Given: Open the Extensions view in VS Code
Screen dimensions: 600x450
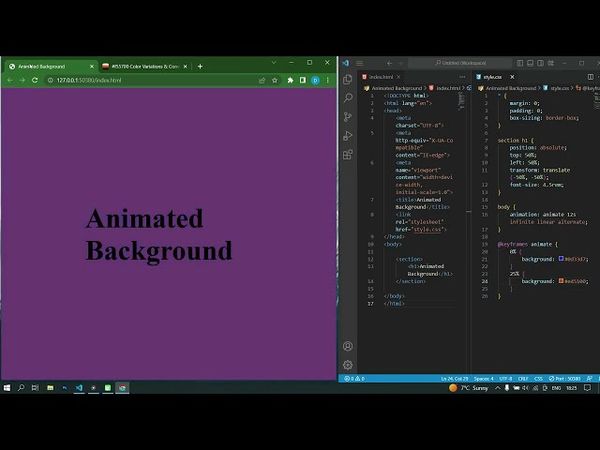Looking at the screenshot, I should point(348,155).
